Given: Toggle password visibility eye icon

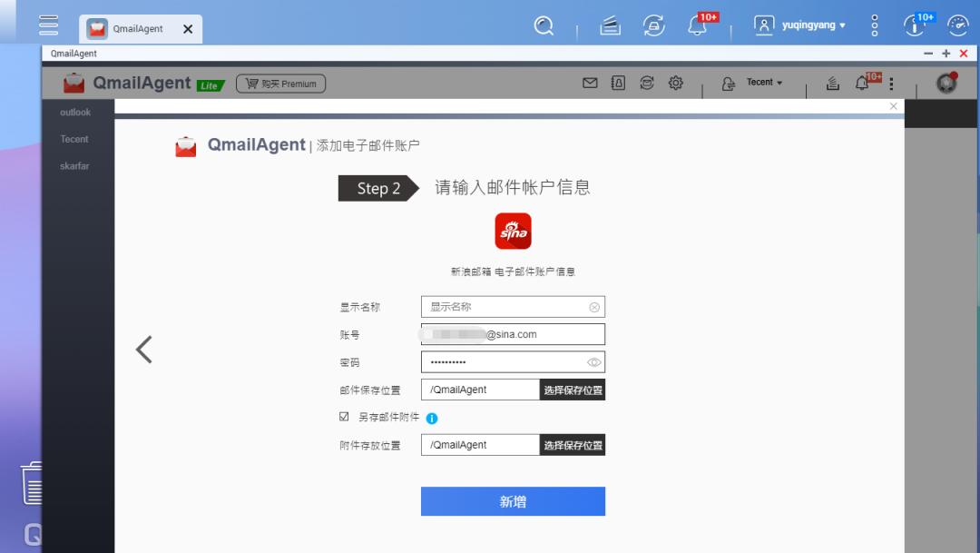Looking at the screenshot, I should 594,361.
